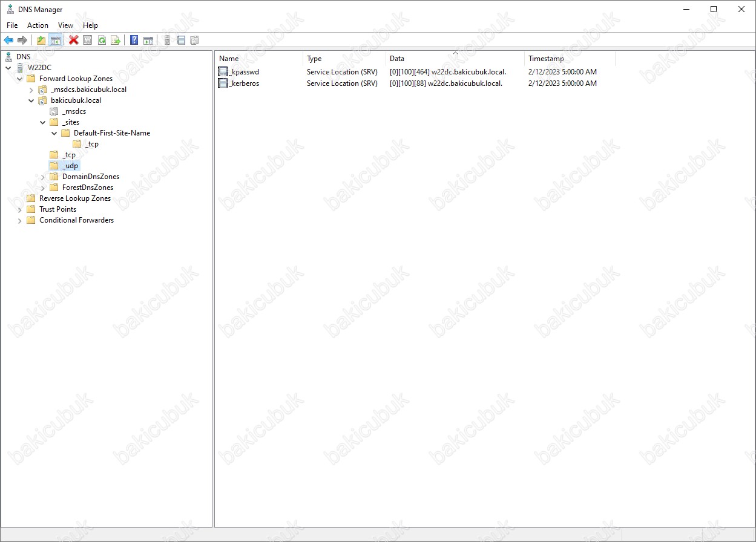Select the _tcp folder under bakicubuk.local
Viewport: 756px width, 542px height.
pyautogui.click(x=68, y=155)
